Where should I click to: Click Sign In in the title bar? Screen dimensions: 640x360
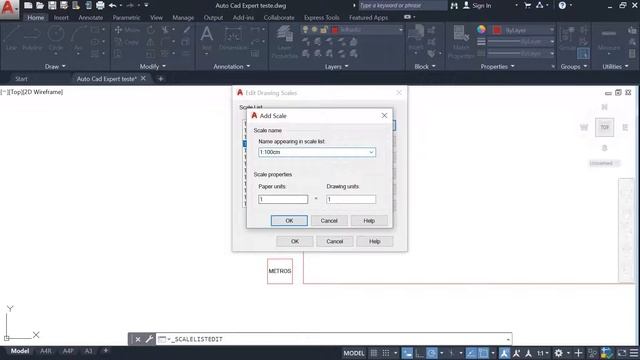click(x=482, y=5)
